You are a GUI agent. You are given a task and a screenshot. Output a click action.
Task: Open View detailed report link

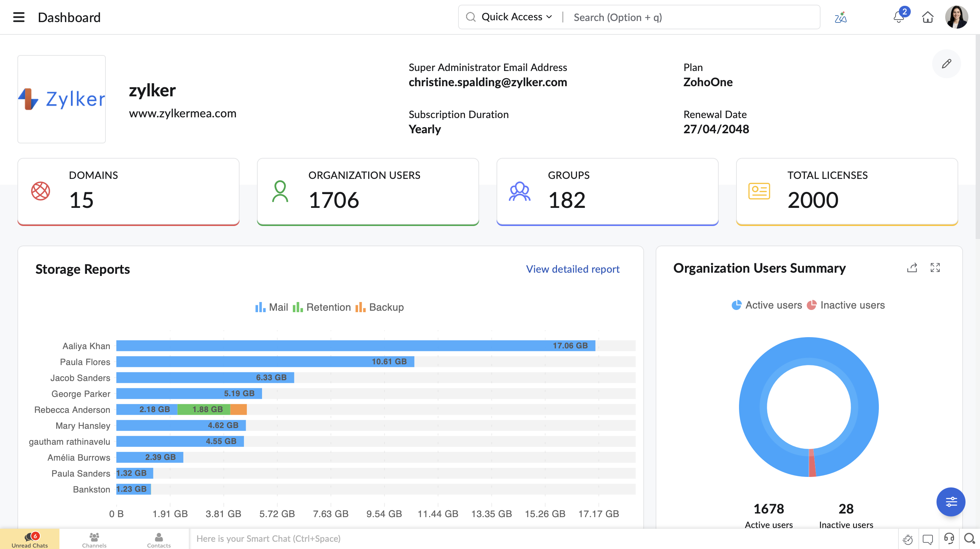[573, 269]
